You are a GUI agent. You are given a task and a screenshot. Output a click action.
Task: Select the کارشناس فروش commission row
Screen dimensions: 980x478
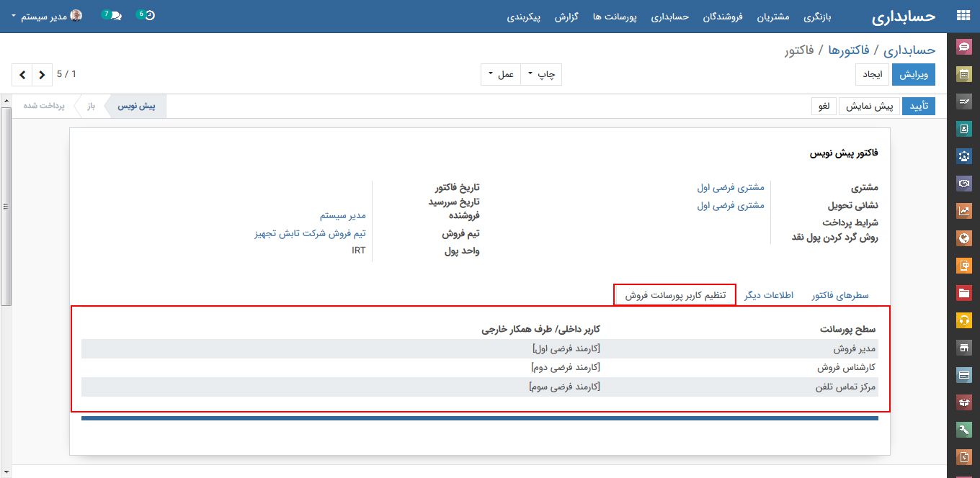(x=480, y=368)
